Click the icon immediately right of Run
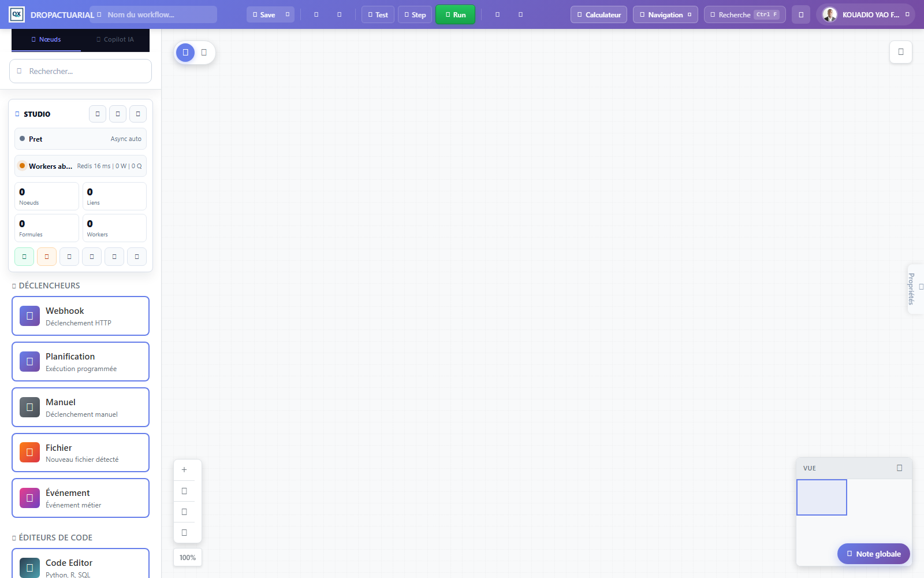This screenshot has width=924, height=578. click(x=497, y=14)
